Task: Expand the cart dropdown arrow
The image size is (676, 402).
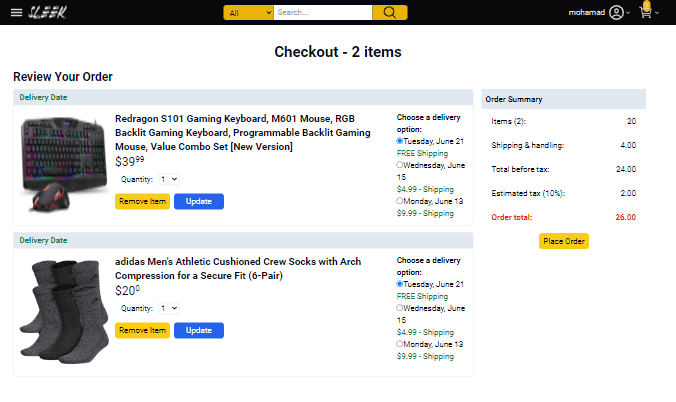Action: click(x=657, y=14)
